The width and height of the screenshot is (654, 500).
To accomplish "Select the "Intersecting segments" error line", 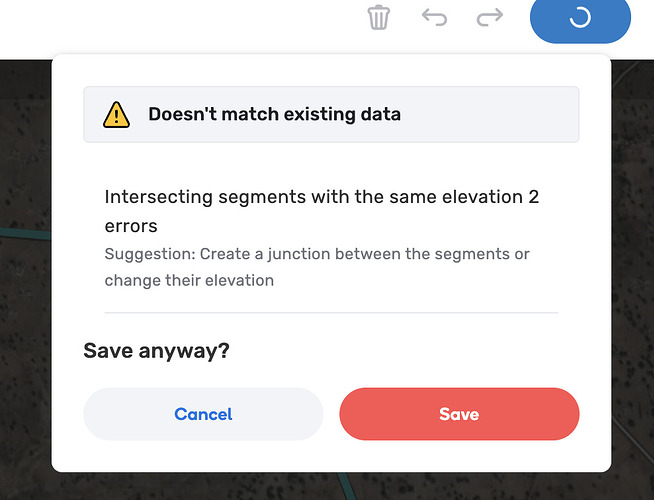I will pos(310,197).
